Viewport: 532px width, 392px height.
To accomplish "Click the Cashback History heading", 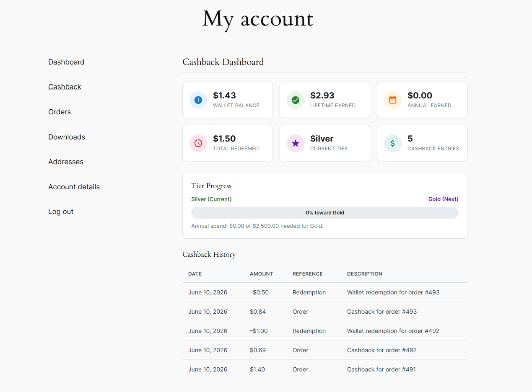I will click(x=209, y=255).
